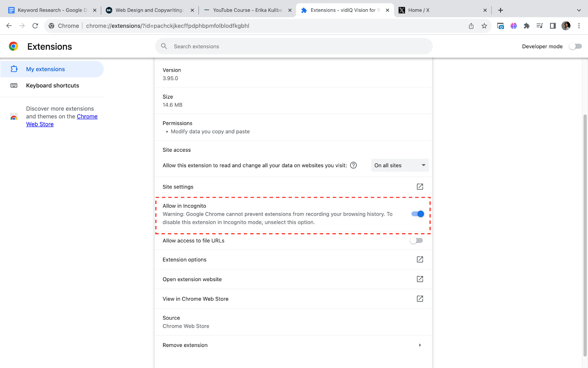Click the Chrome site info chip in address bar
This screenshot has height=368, width=588.
tap(64, 26)
